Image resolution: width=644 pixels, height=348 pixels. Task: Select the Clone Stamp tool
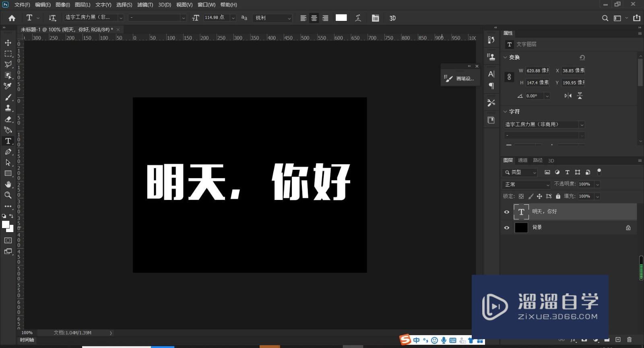[x=8, y=108]
